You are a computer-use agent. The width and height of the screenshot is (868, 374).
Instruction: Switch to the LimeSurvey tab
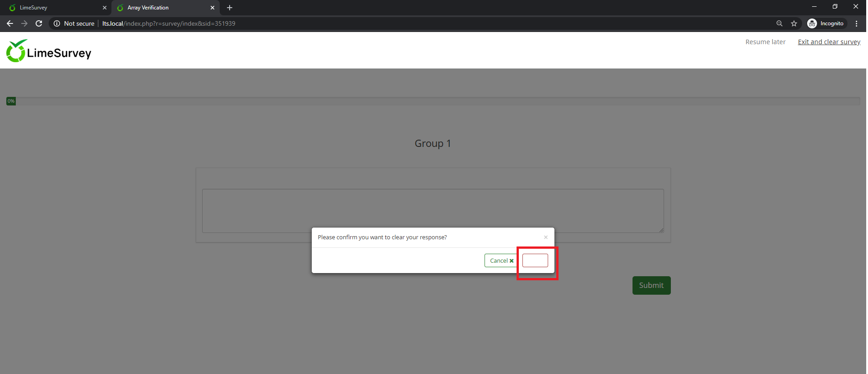pos(56,8)
